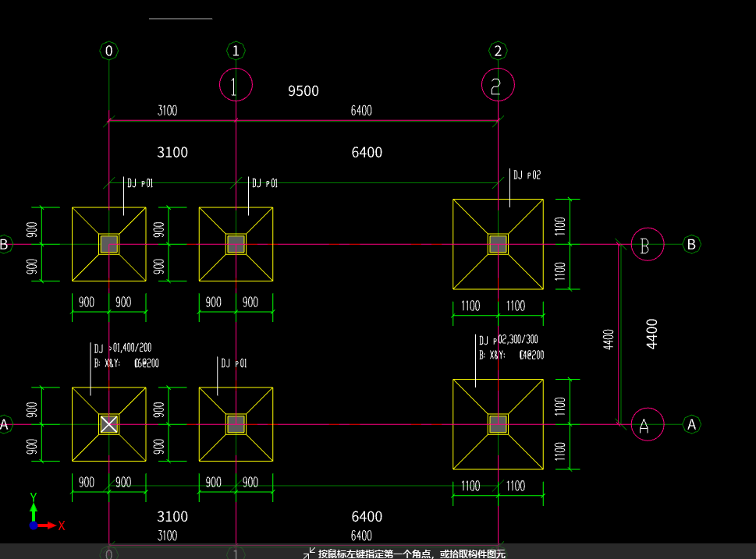Click the green axis bubble A on the right

pyautogui.click(x=691, y=425)
